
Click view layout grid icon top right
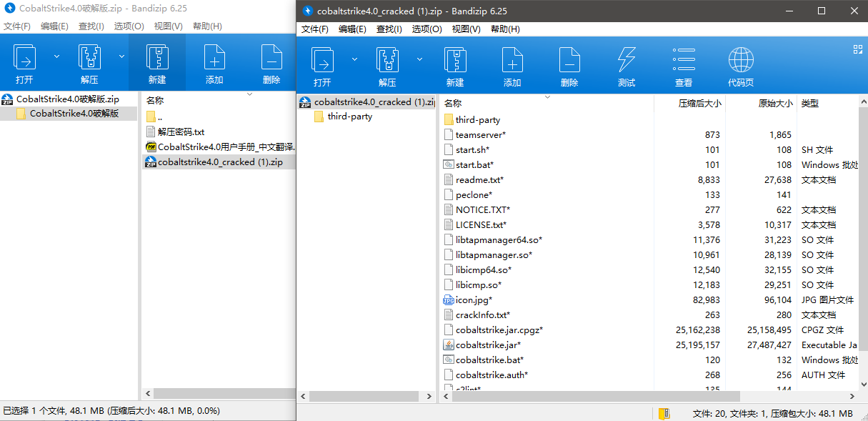tap(858, 49)
